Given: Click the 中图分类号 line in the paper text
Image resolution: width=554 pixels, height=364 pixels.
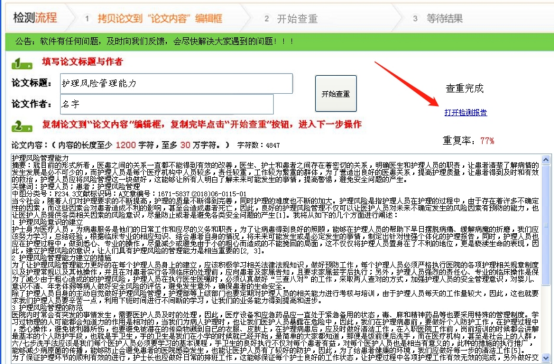Looking at the screenshot, I should 129,194.
